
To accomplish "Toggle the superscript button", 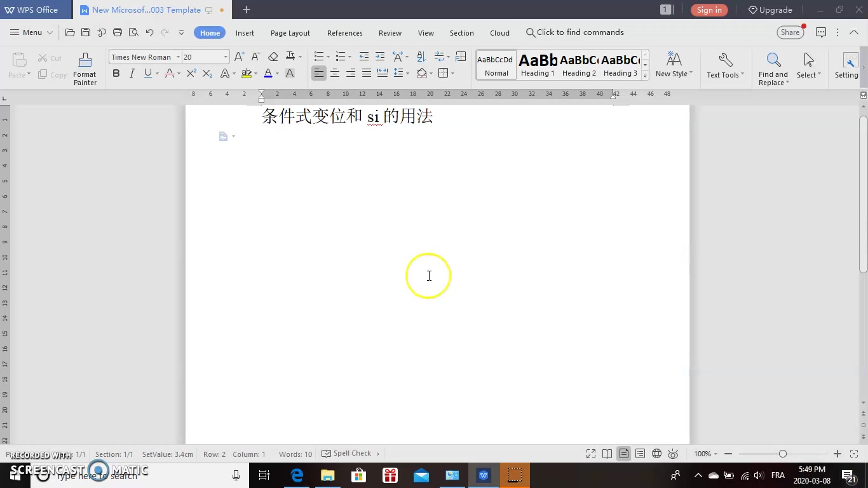I will tap(190, 73).
